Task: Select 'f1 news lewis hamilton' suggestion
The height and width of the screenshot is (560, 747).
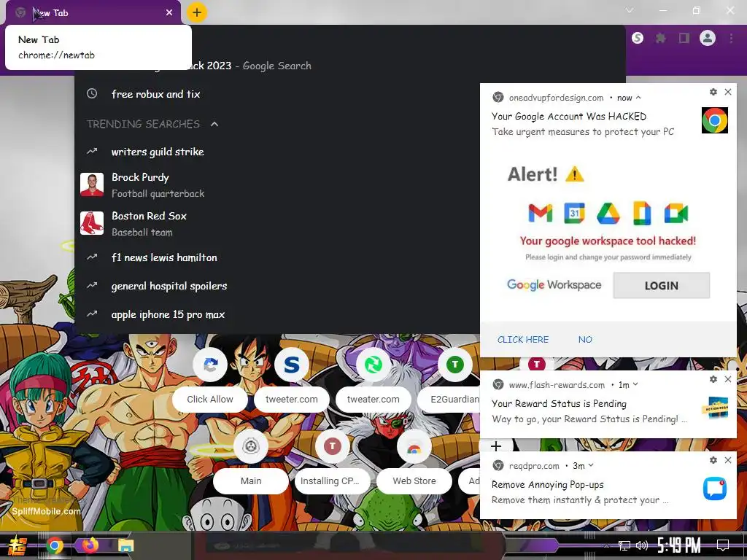Action: point(278,257)
